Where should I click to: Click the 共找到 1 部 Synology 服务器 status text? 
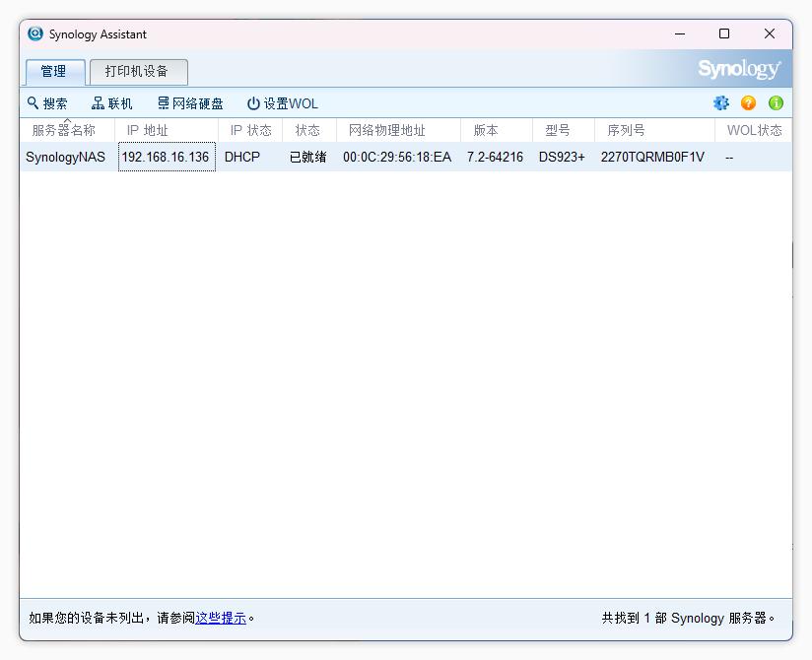688,618
